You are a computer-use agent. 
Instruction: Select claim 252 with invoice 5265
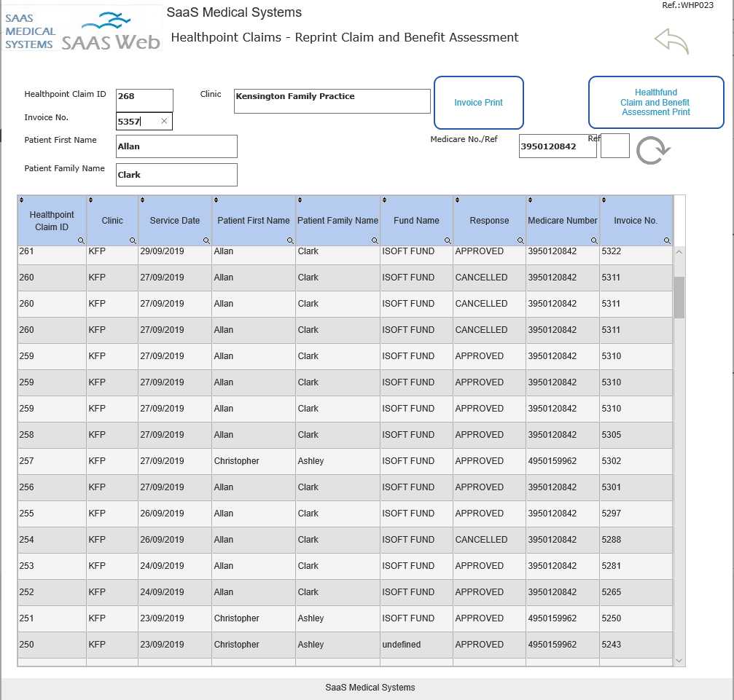[345, 592]
